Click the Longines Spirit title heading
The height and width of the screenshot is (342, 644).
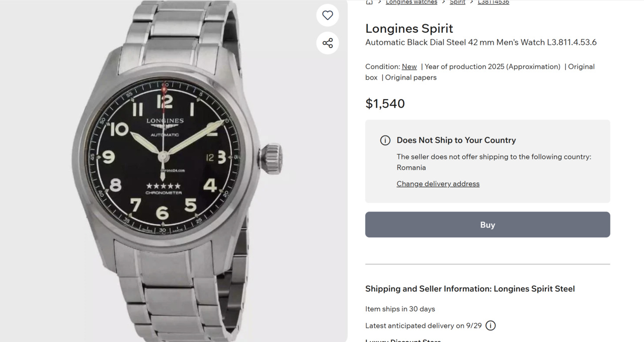409,29
